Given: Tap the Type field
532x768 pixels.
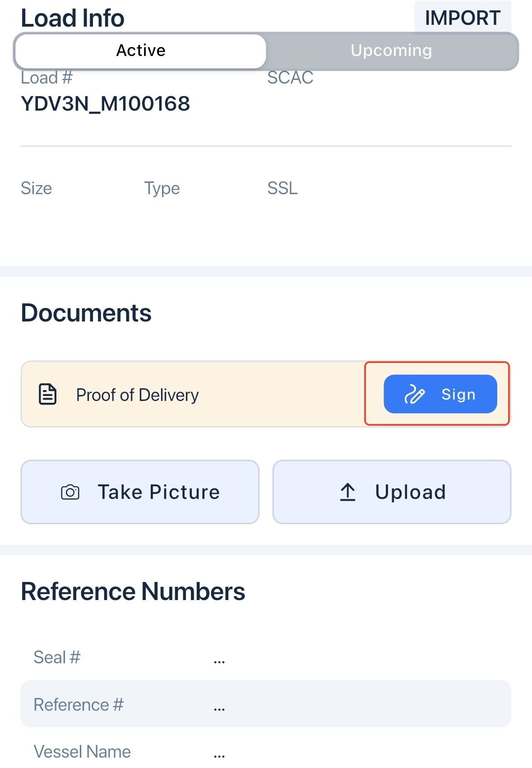Looking at the screenshot, I should click(162, 188).
